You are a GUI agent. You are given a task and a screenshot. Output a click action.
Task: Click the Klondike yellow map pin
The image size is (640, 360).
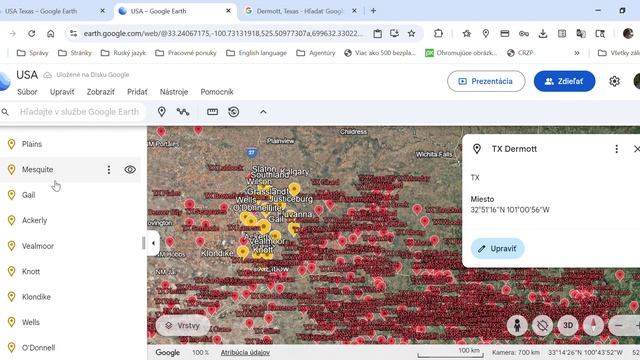(243, 253)
